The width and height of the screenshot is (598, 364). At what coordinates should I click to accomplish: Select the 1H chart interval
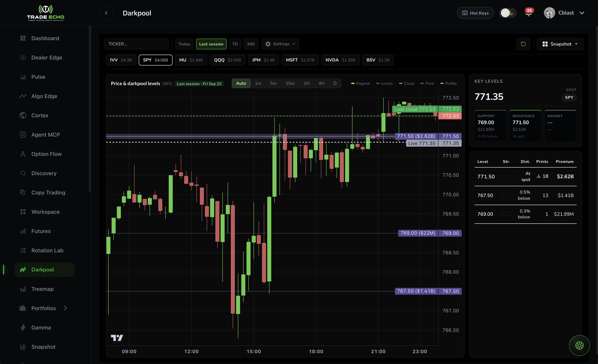(306, 83)
